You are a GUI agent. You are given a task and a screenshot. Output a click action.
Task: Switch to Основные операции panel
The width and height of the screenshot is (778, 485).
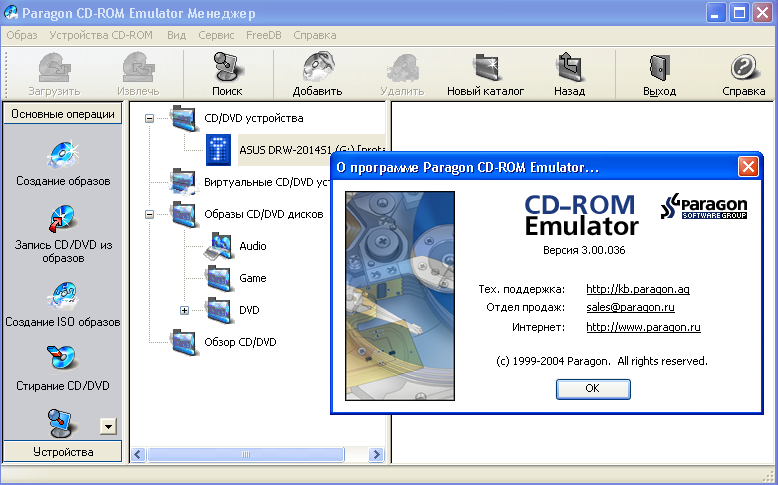point(63,114)
